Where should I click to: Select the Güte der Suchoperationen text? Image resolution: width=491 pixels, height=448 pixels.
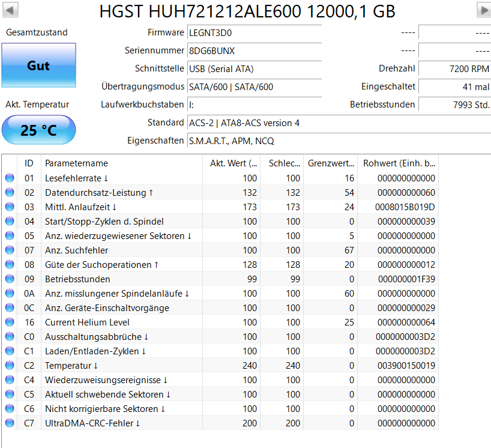point(102,265)
